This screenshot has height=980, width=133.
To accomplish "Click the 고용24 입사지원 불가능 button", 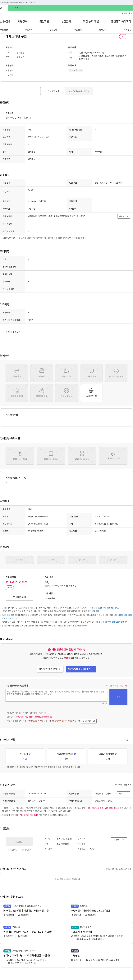I will point(79,91).
